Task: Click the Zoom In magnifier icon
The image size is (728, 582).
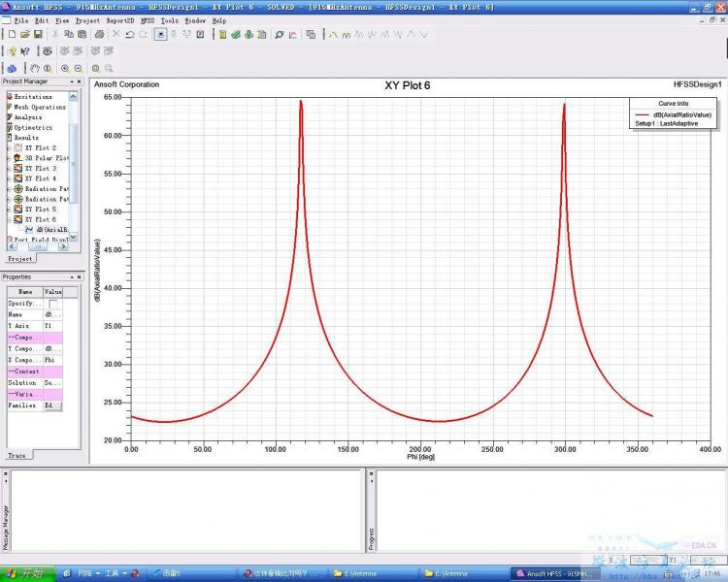Action: [65, 68]
